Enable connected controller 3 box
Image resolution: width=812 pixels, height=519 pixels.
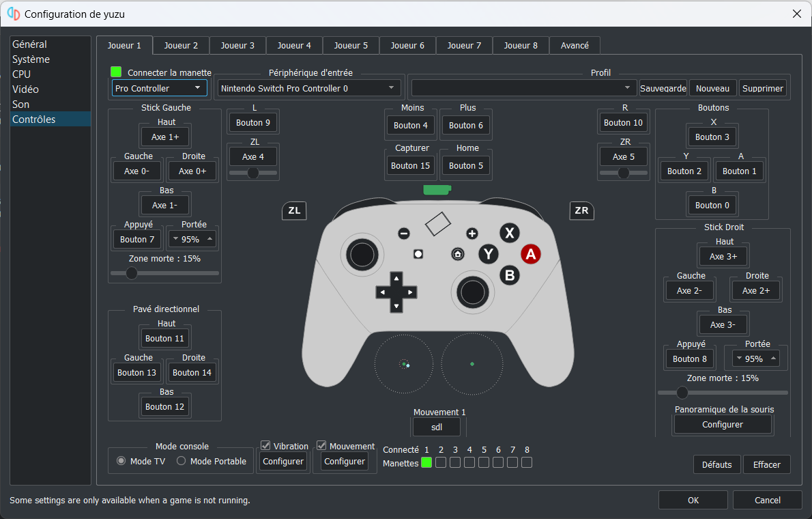(x=455, y=462)
